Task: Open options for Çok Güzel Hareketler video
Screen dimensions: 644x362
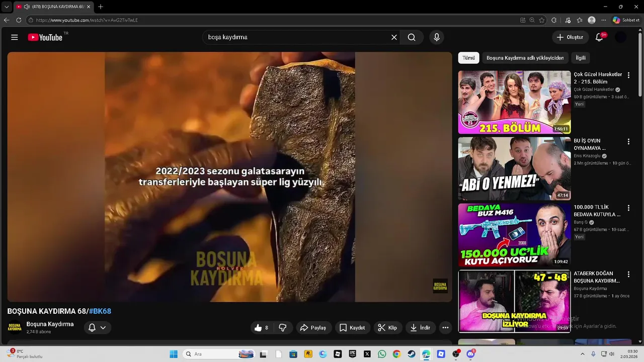Action: (x=628, y=75)
